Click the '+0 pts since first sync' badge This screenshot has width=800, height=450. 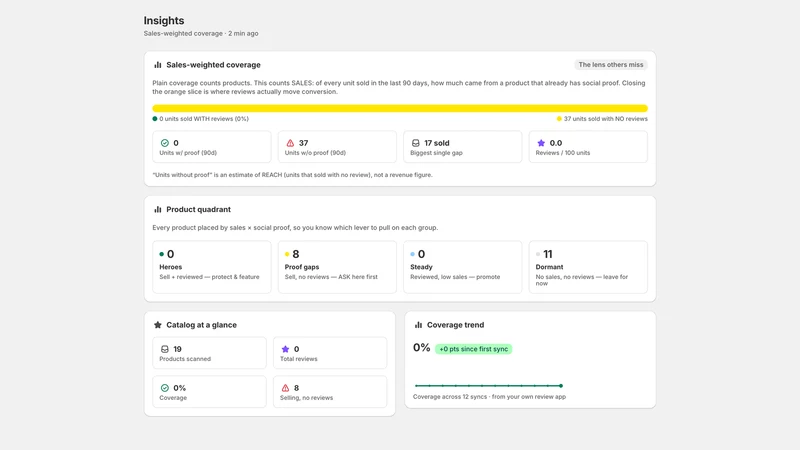(x=473, y=349)
